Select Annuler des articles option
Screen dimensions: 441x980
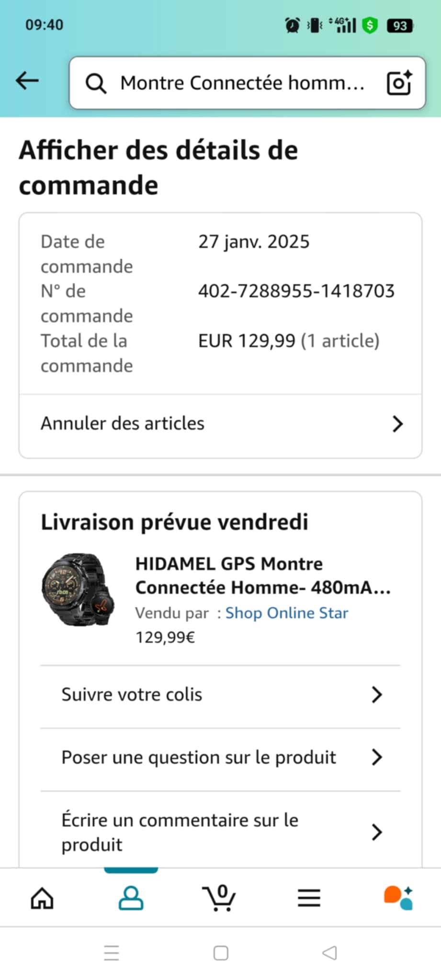click(x=123, y=423)
